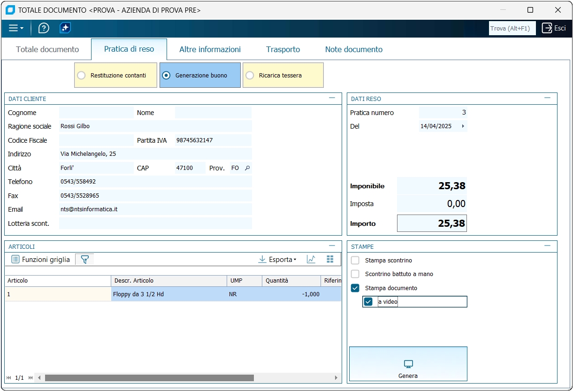This screenshot has height=392, width=573.
Task: Click the Prov. search magnifier icon
Action: click(247, 168)
